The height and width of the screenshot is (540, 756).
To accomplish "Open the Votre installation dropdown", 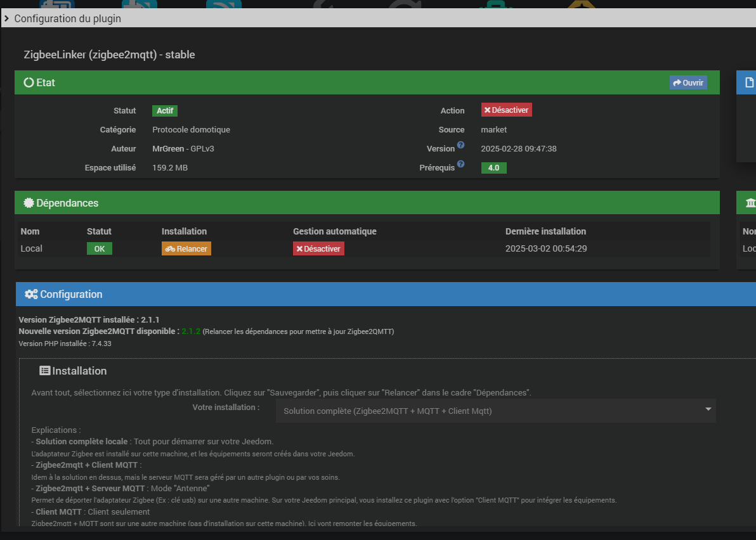I will [495, 411].
